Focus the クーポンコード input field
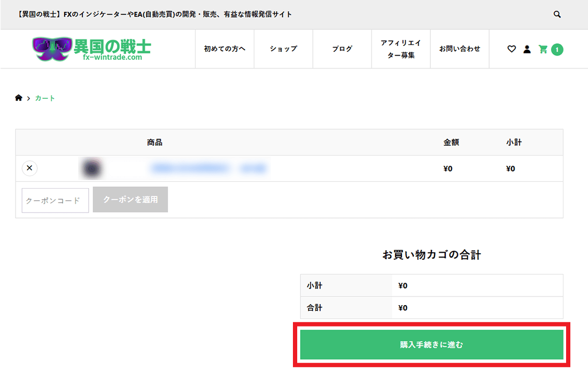 click(x=55, y=200)
